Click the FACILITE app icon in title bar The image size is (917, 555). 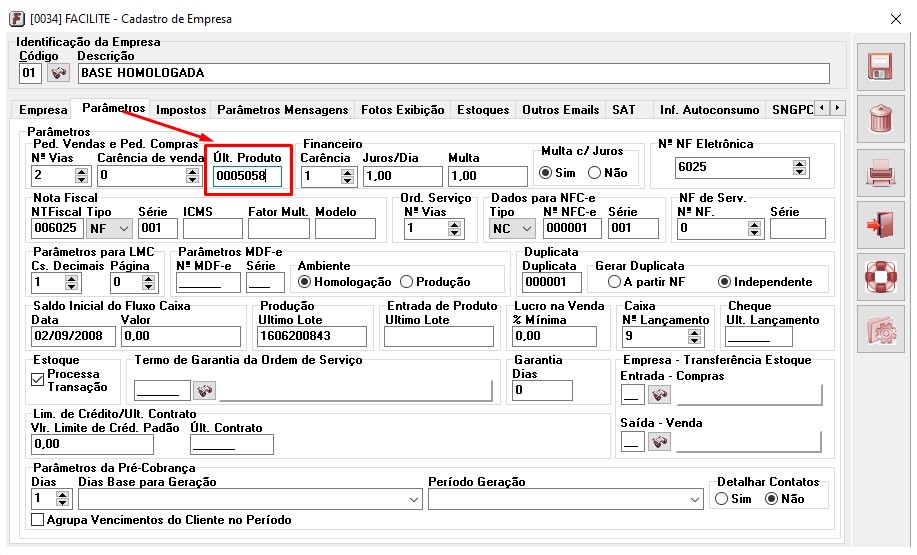pyautogui.click(x=17, y=19)
